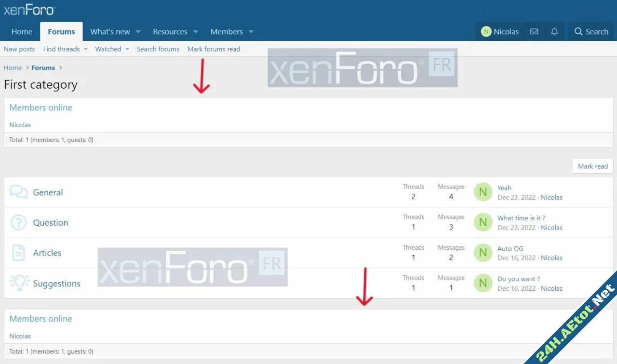This screenshot has height=364, width=617.
Task: Click the question-mark icon for Question forum
Action: point(18,222)
